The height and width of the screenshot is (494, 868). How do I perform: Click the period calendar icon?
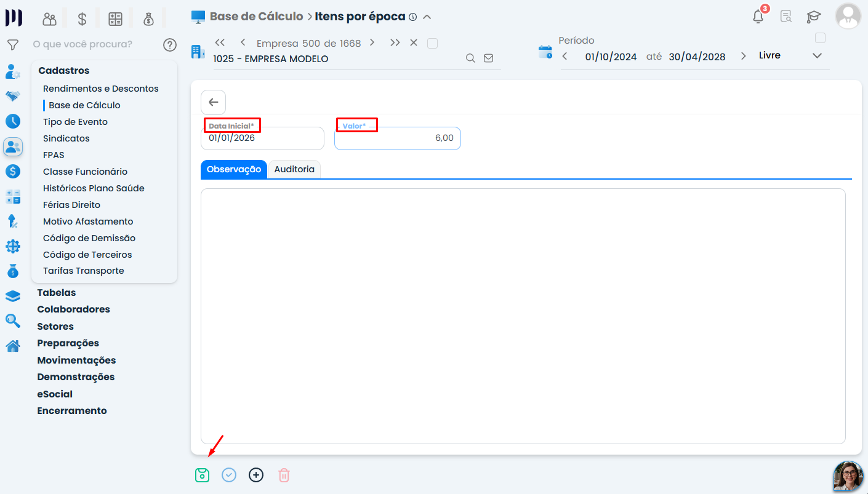[545, 52]
